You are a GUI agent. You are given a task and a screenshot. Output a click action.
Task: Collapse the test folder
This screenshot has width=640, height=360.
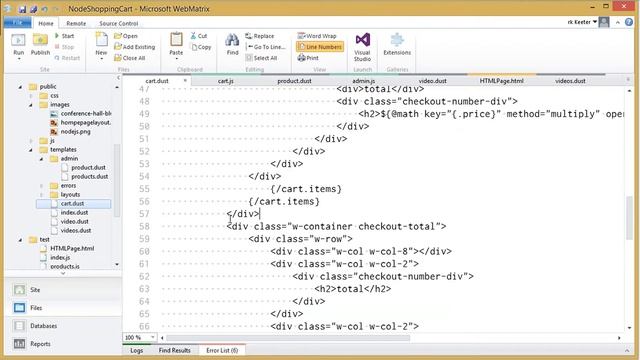point(20,240)
